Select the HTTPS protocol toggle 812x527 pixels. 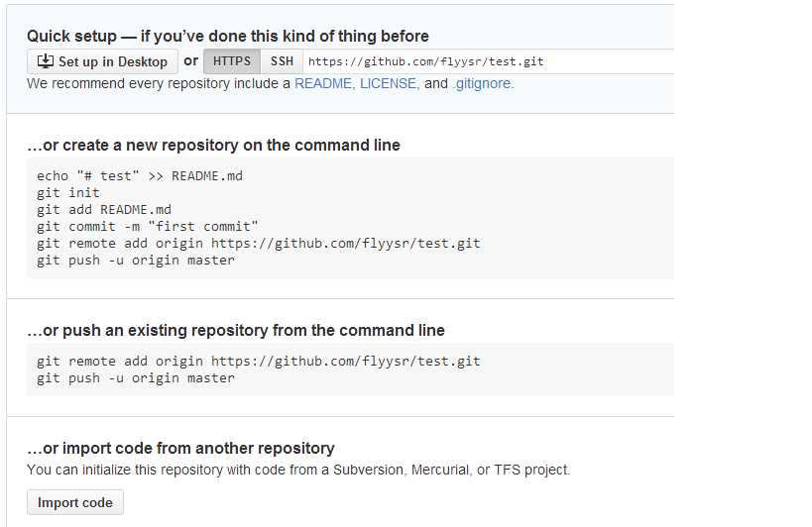click(x=232, y=61)
